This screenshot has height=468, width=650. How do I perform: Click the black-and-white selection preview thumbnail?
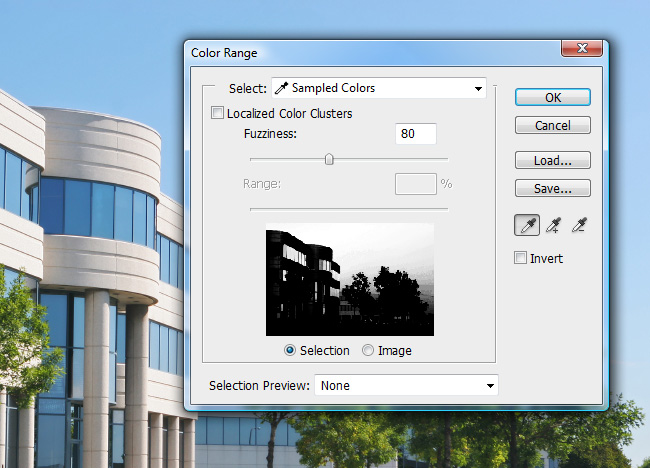(x=350, y=280)
